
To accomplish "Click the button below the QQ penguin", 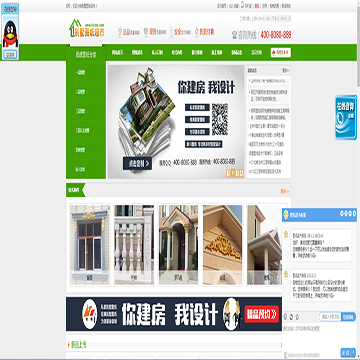I will pos(10,54).
